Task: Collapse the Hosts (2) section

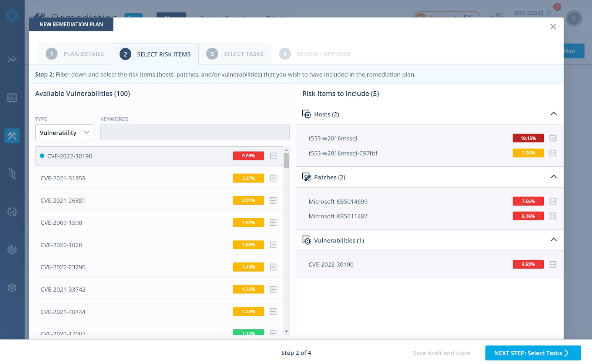Action: pos(554,114)
